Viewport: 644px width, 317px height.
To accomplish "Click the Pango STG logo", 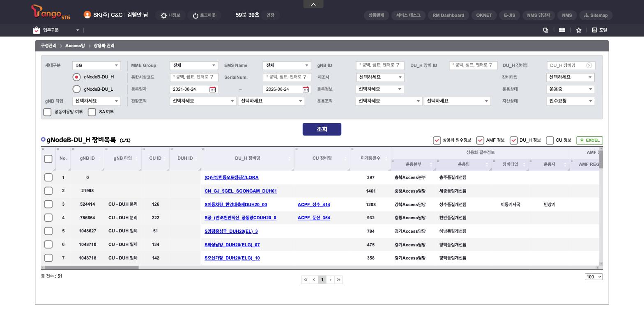I will (51, 12).
